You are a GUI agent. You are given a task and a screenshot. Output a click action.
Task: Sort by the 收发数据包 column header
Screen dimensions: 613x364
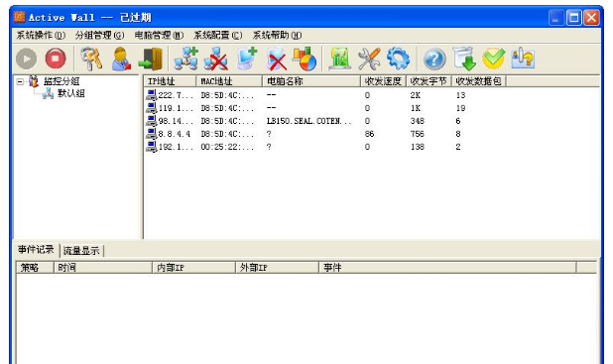click(x=478, y=81)
